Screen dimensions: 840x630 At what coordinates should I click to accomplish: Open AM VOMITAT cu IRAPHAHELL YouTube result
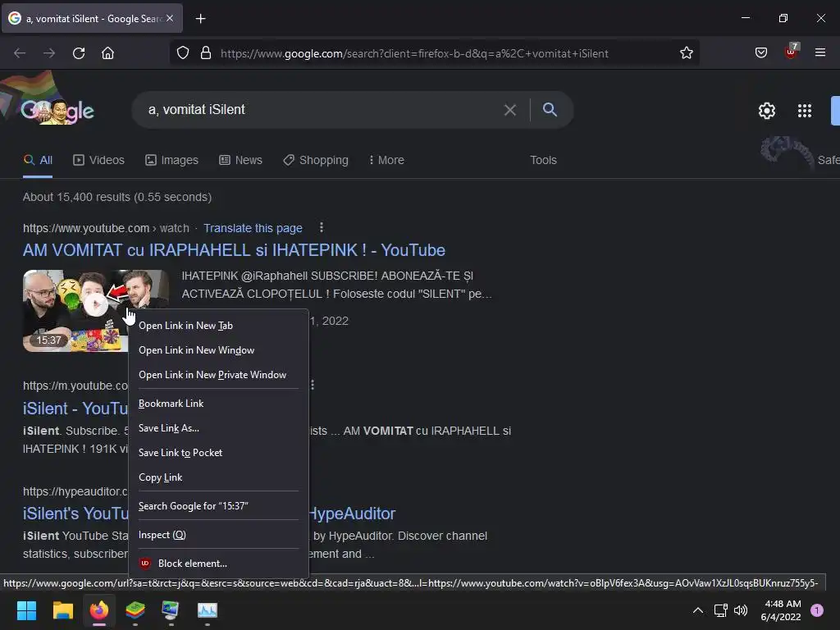click(234, 250)
